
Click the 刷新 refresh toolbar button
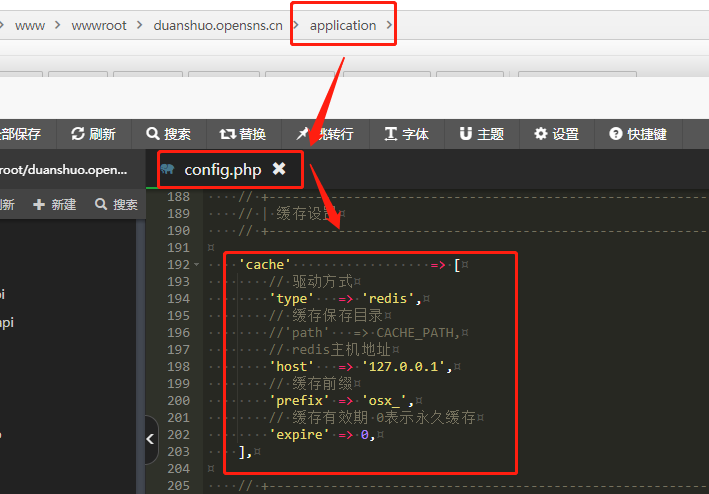click(x=94, y=134)
